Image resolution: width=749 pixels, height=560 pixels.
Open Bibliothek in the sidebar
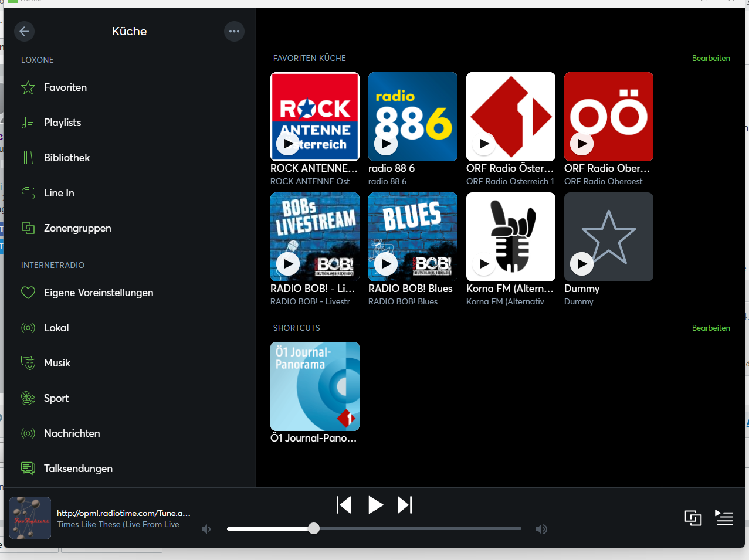(x=130, y=158)
